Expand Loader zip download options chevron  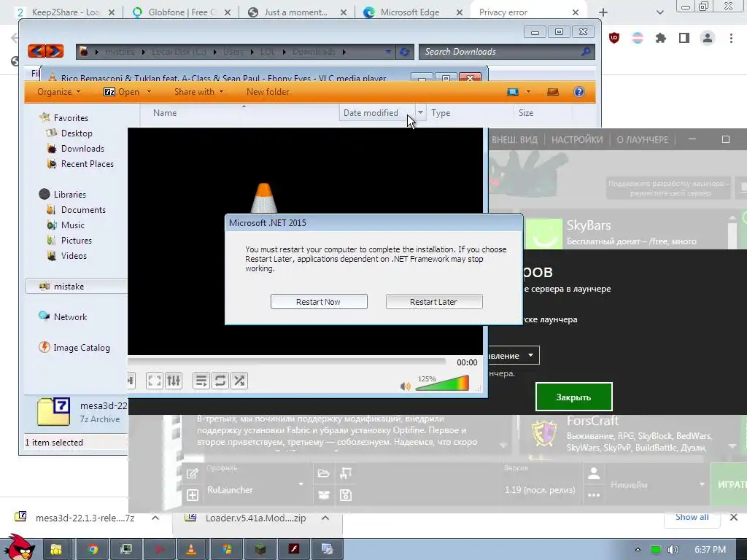325,518
